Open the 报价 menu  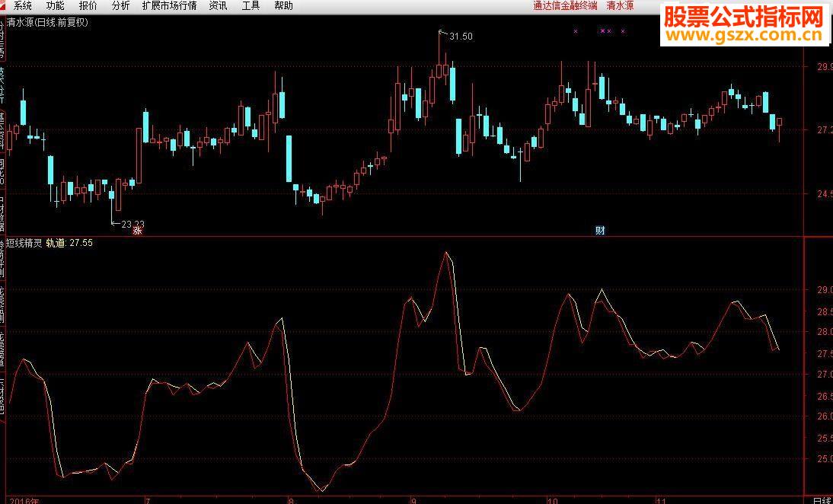88,6
